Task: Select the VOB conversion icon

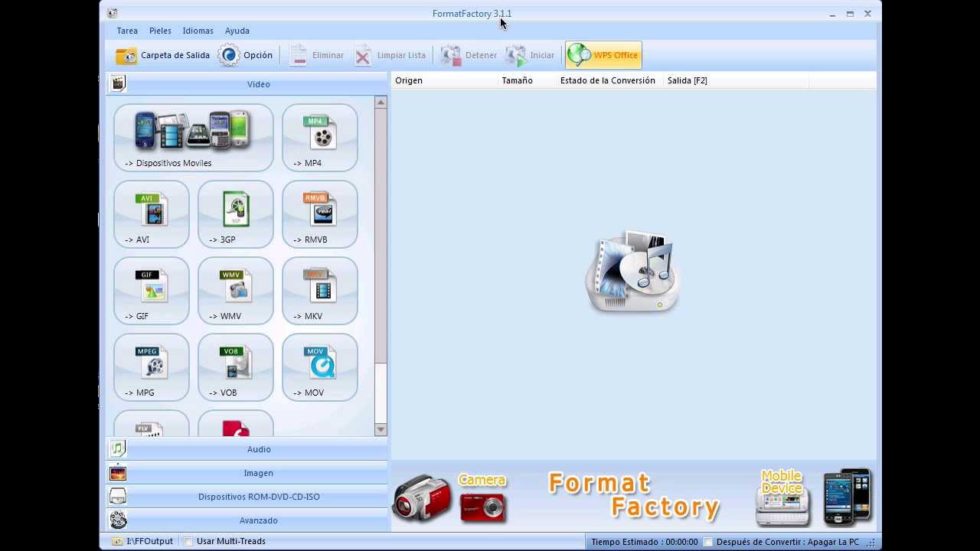Action: point(236,367)
